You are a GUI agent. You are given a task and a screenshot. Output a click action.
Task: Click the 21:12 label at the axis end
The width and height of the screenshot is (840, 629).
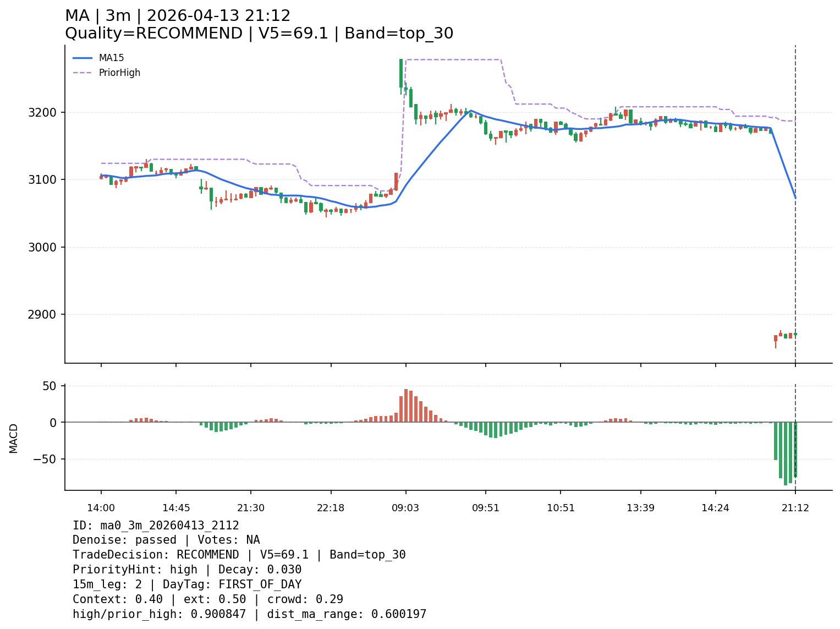pyautogui.click(x=795, y=508)
